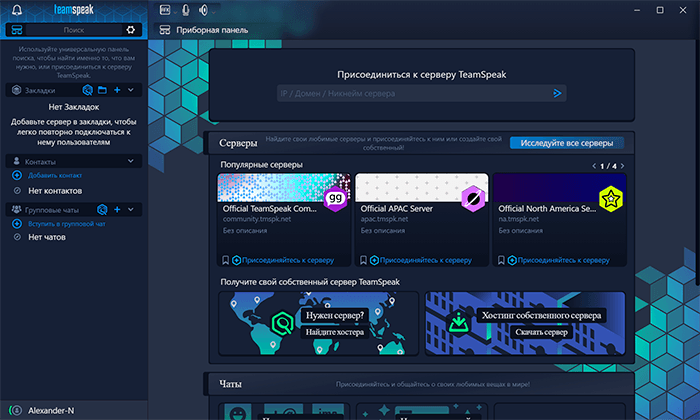
Task: Click the gg community server badge
Action: pos(335,199)
